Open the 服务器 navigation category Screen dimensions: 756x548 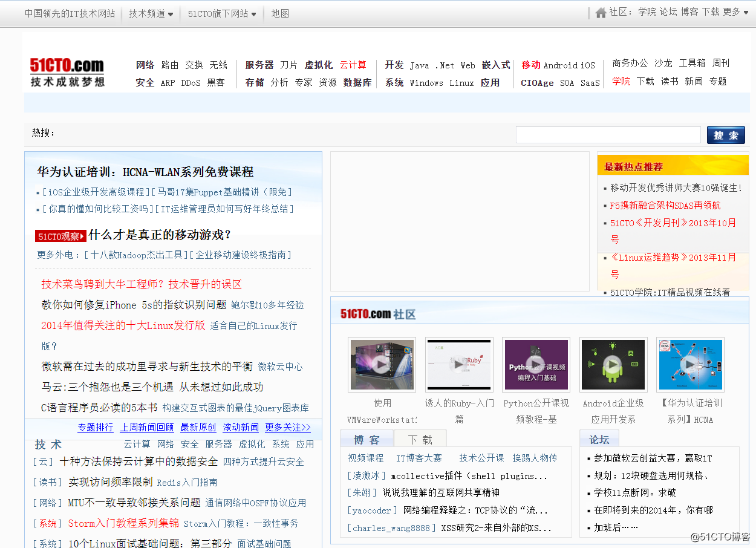(259, 65)
